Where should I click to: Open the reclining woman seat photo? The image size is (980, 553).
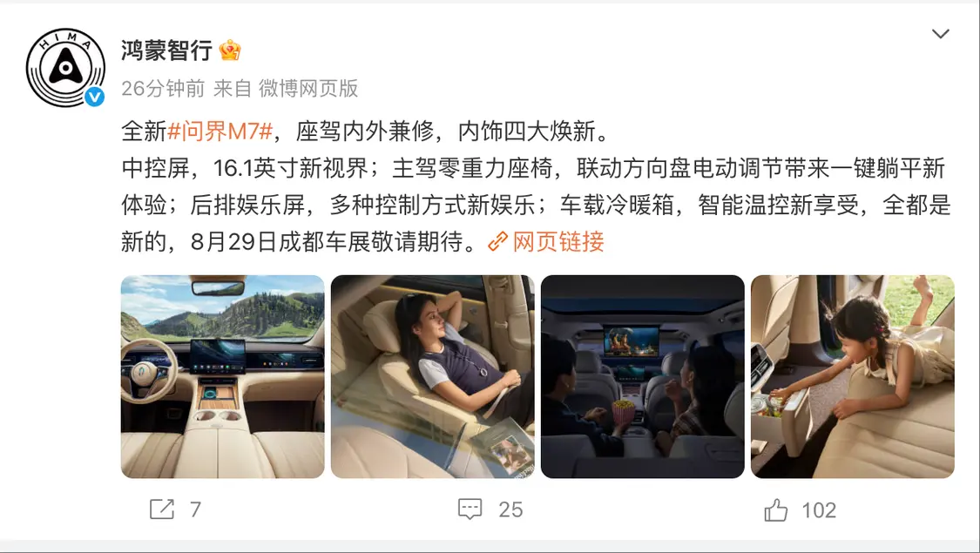tap(432, 377)
